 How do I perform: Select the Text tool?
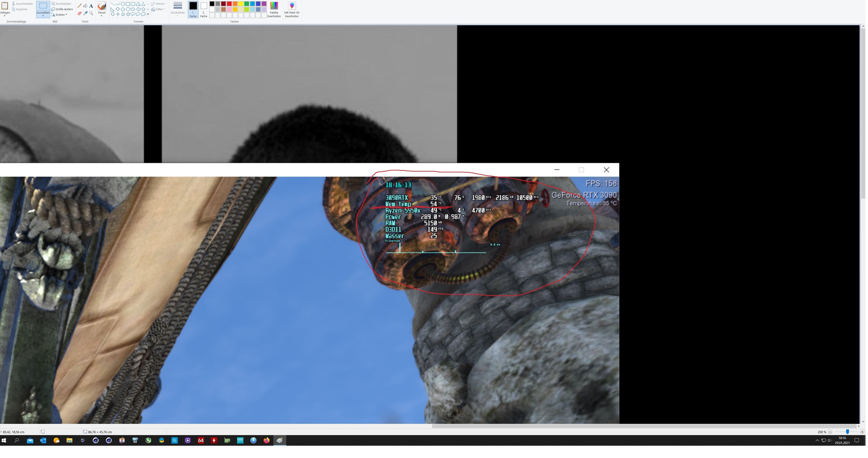point(91,6)
